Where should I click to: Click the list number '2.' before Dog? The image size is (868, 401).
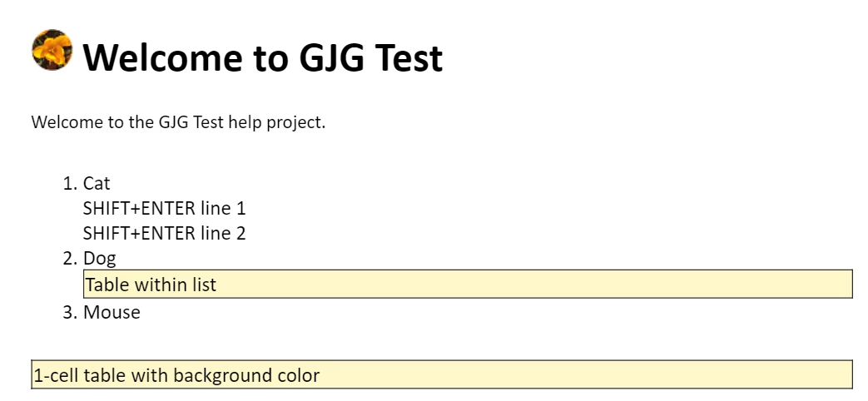pos(70,258)
